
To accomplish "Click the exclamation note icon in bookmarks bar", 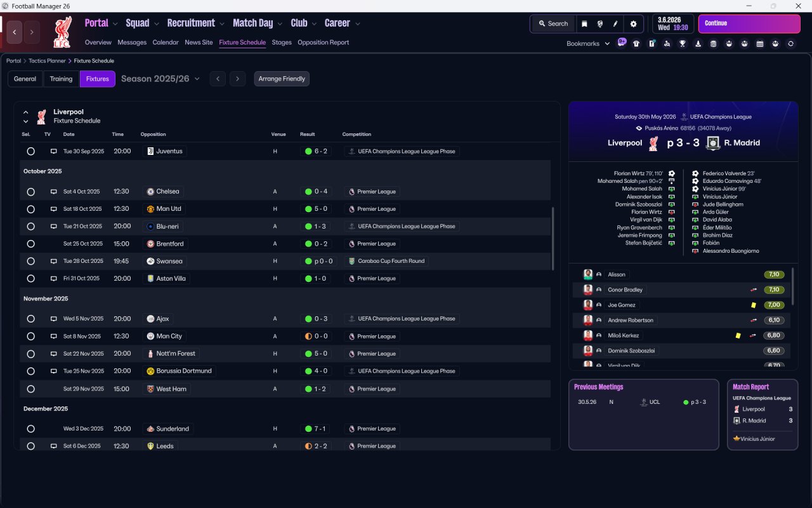I will pos(652,44).
